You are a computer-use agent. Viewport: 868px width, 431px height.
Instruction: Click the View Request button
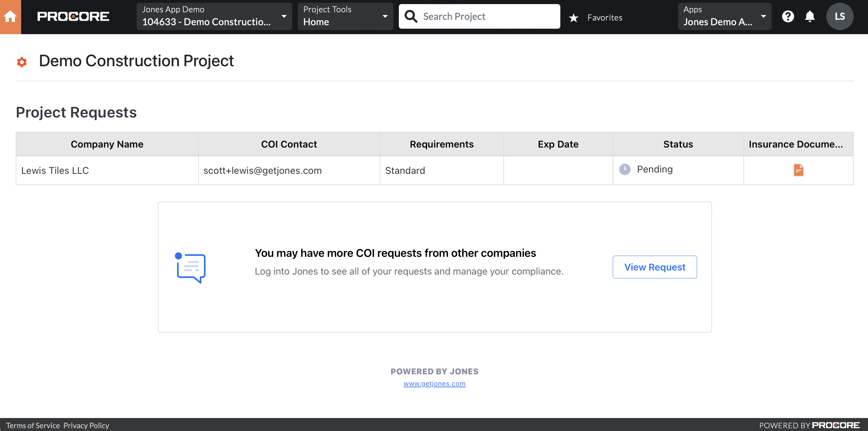tap(655, 266)
